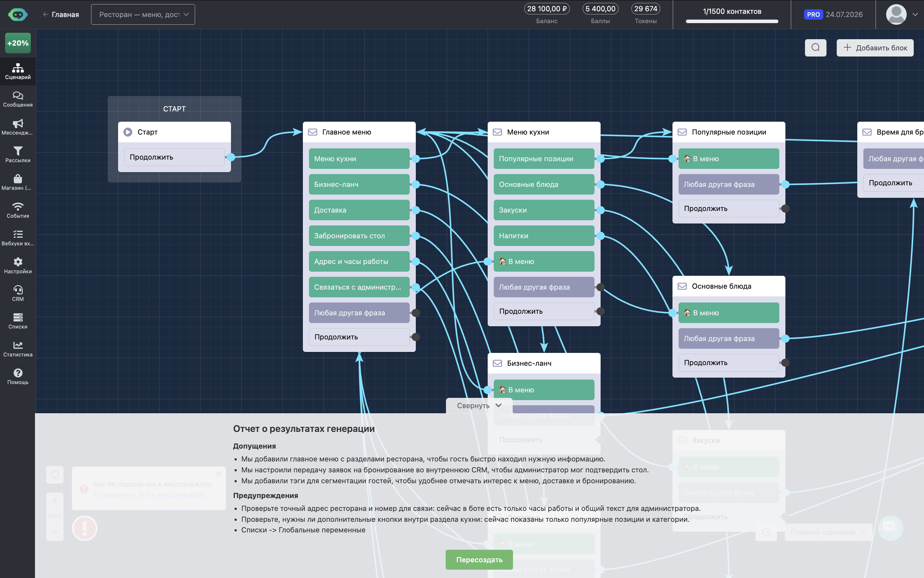Click Продолжить in the Старт block
Screen dimensions: 924x578
tap(175, 157)
